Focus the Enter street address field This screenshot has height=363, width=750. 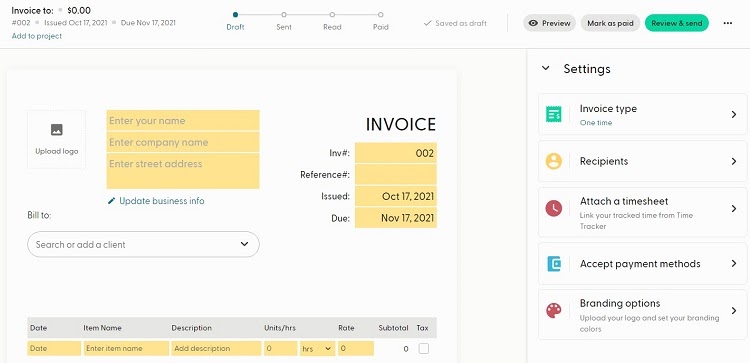(x=183, y=171)
